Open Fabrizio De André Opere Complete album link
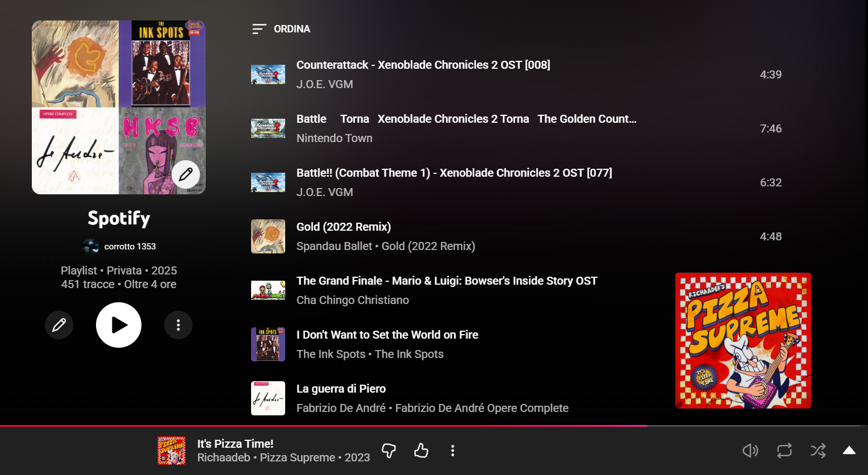Viewport: 868px width, 475px height. click(482, 408)
